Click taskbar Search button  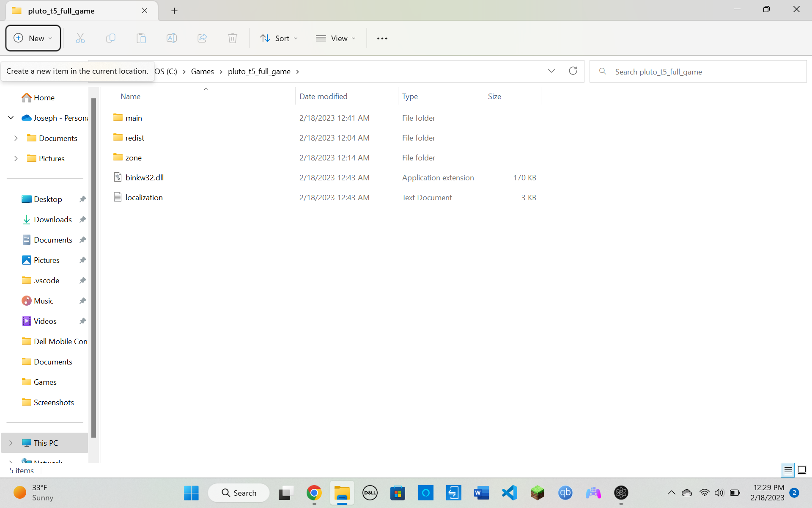[239, 493]
